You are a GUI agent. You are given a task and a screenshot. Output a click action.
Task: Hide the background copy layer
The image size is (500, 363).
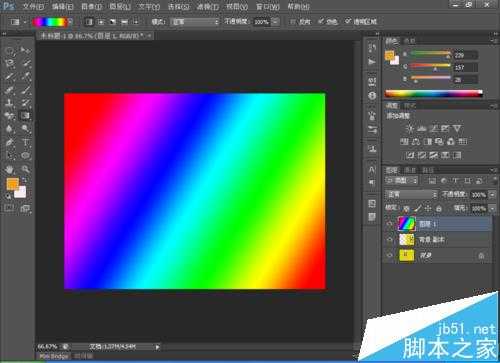pyautogui.click(x=390, y=239)
